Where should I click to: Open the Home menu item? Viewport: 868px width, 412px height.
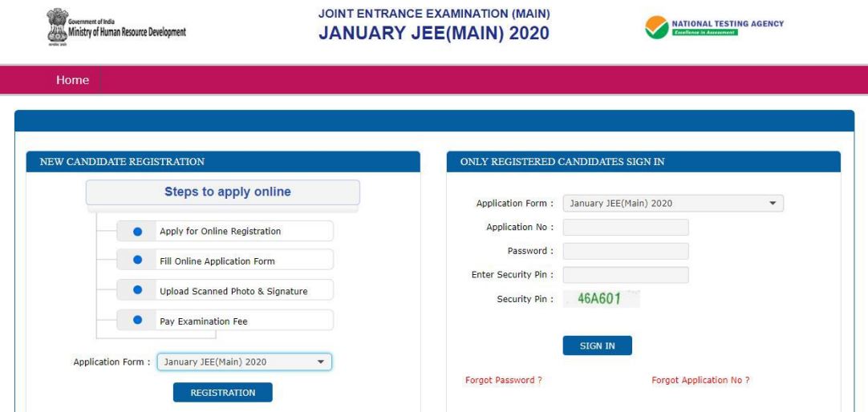pyautogui.click(x=72, y=79)
